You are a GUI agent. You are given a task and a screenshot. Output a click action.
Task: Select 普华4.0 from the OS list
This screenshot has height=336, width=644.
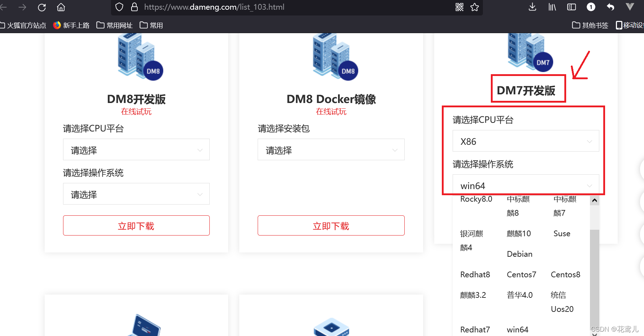tap(520, 295)
